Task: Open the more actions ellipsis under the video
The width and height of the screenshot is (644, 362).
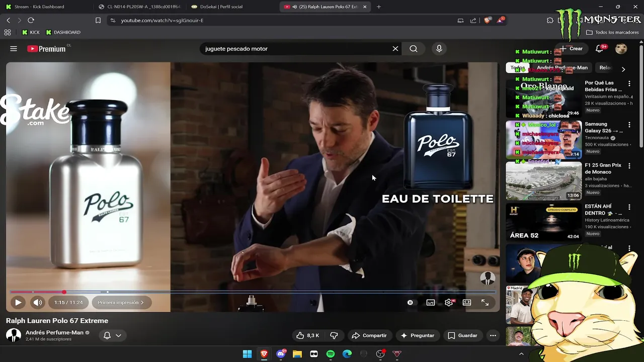Action: click(x=493, y=335)
